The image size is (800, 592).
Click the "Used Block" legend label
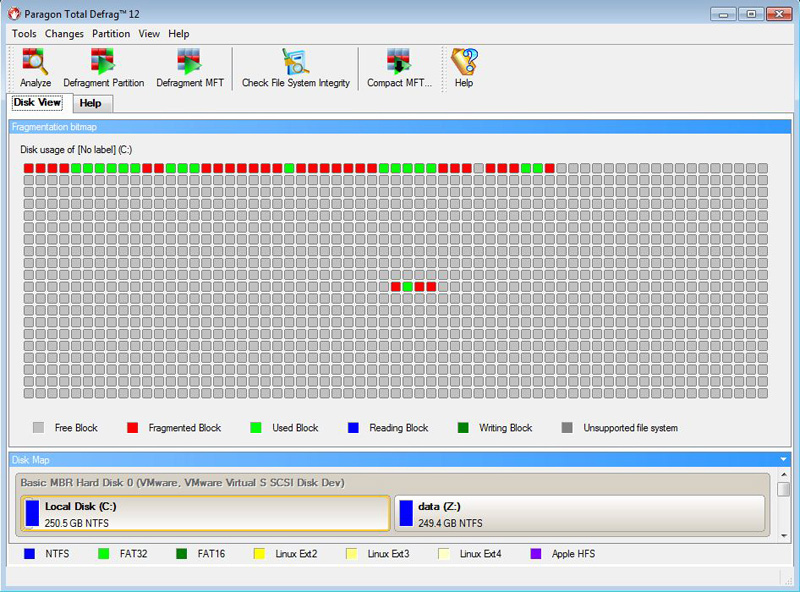(295, 428)
